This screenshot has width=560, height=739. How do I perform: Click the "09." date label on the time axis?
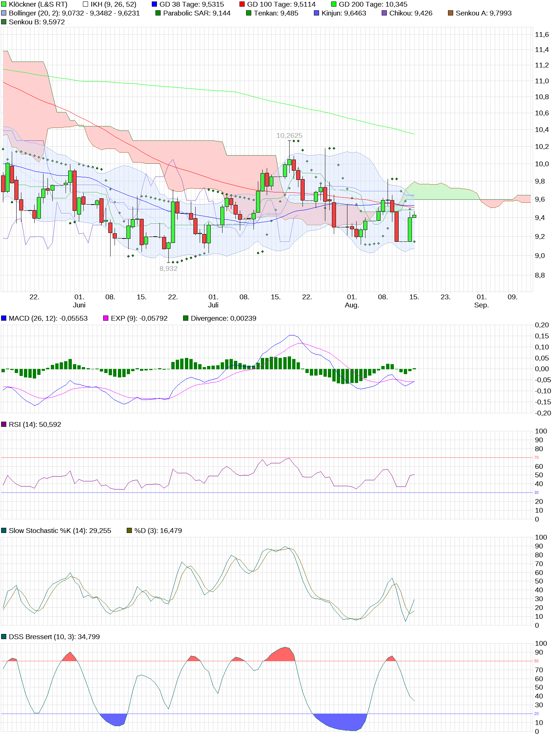point(512,297)
